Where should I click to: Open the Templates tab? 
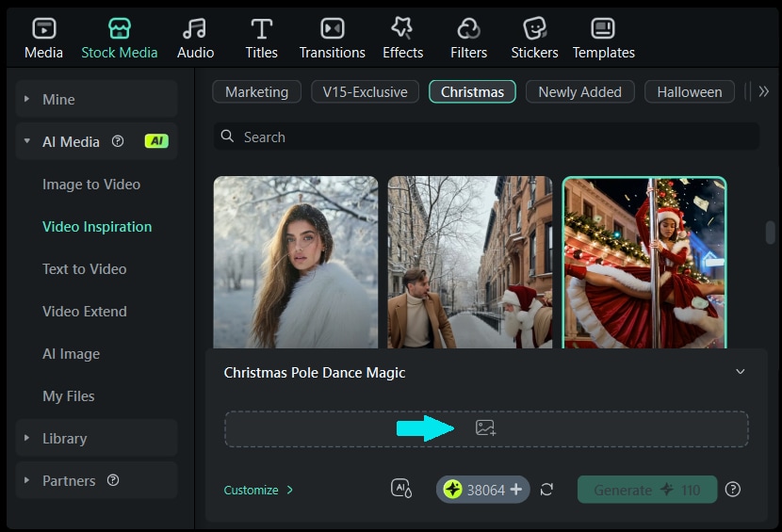(603, 39)
